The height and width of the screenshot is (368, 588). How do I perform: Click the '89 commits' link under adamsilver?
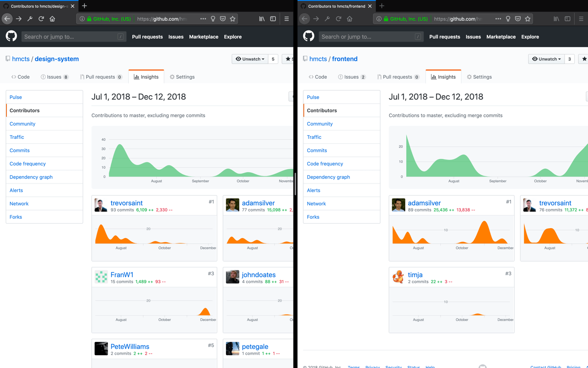(x=419, y=210)
